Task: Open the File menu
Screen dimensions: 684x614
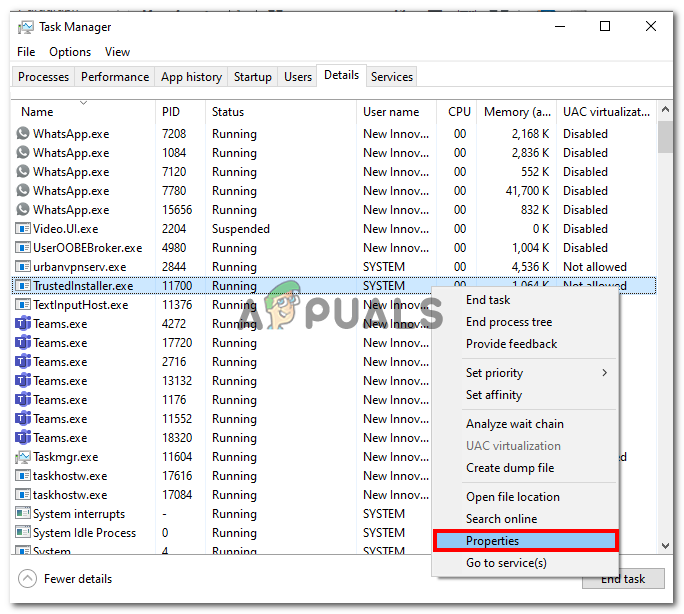Action: (26, 52)
